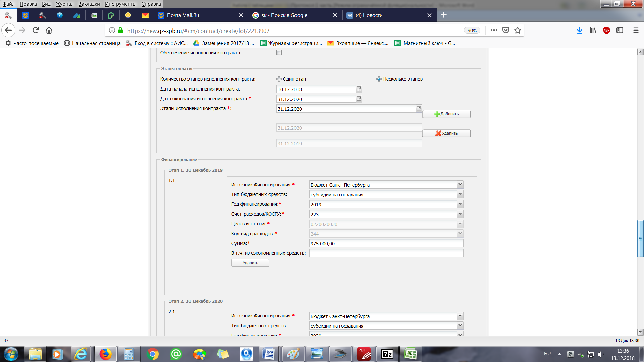This screenshot has height=362, width=644.
Task: Expand the 'Источник финансирования' dropdown in stage 1.1
Action: pos(460,185)
